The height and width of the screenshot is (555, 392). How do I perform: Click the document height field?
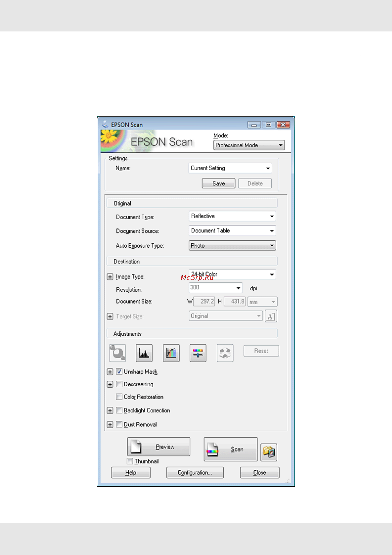pyautogui.click(x=234, y=301)
